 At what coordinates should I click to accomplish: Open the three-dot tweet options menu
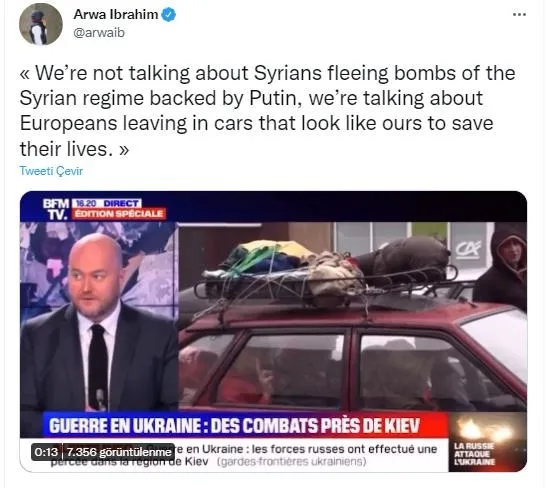(519, 14)
